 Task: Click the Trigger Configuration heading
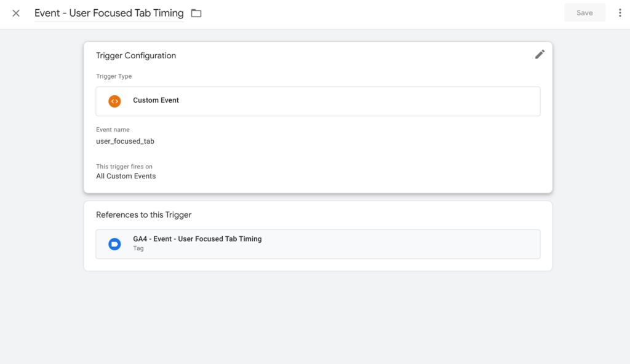(x=135, y=55)
